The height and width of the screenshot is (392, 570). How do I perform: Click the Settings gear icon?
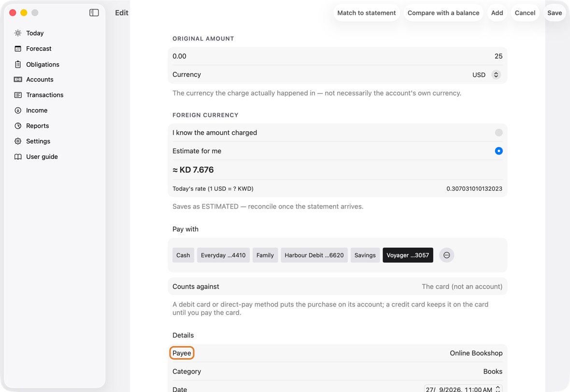coord(18,141)
